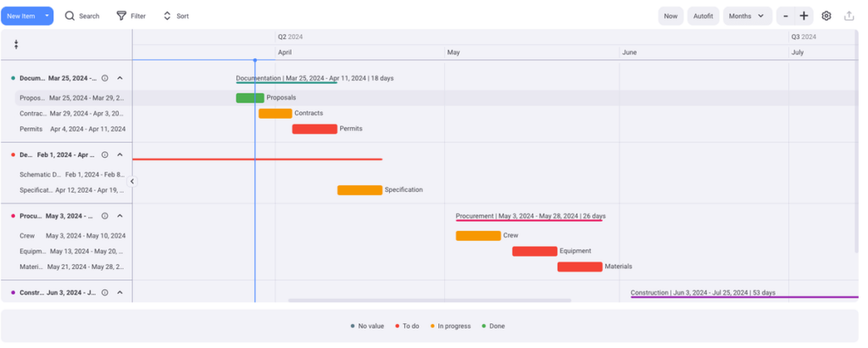Collapse the Construction group chevron
This screenshot has width=868, height=348.
(120, 292)
